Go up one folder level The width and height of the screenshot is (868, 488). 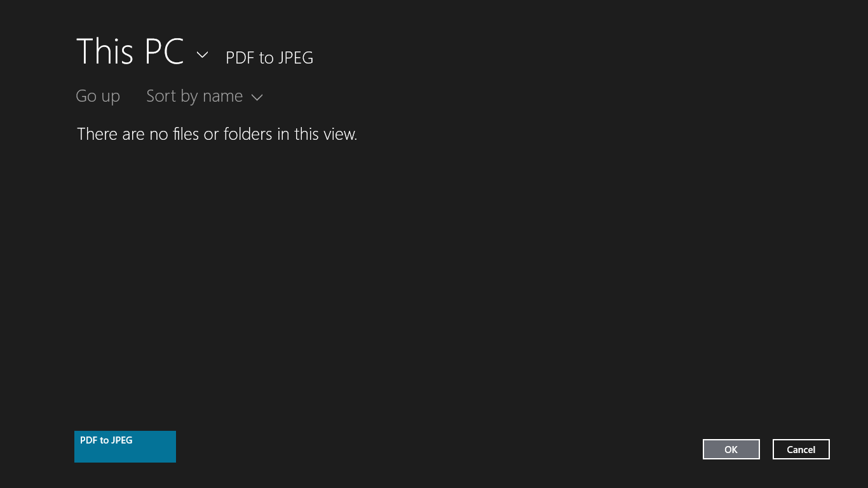98,97
